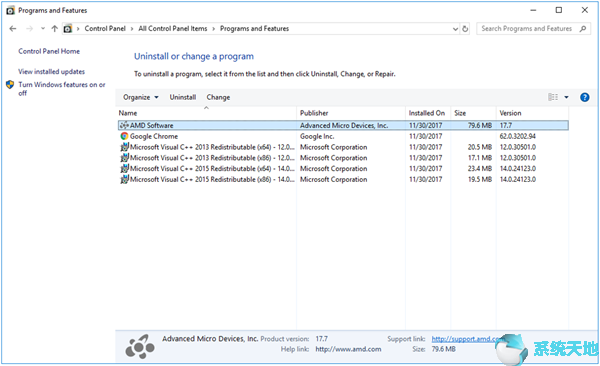This screenshot has height=366, width=600.
Task: Go up one folder level
Action: click(x=54, y=29)
